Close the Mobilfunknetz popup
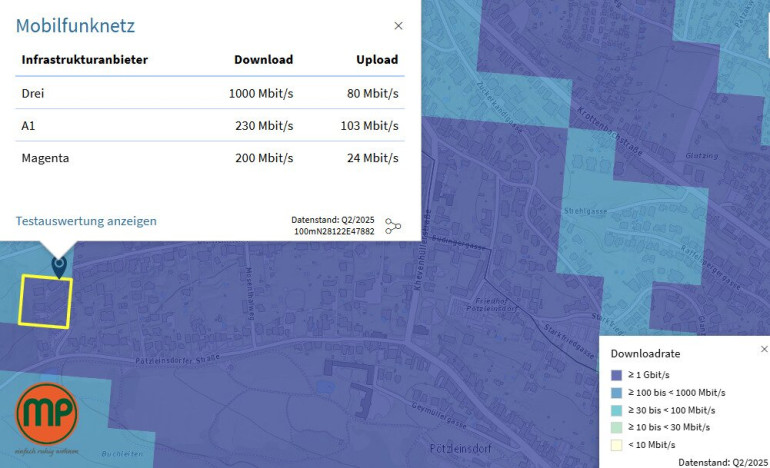 [398, 26]
